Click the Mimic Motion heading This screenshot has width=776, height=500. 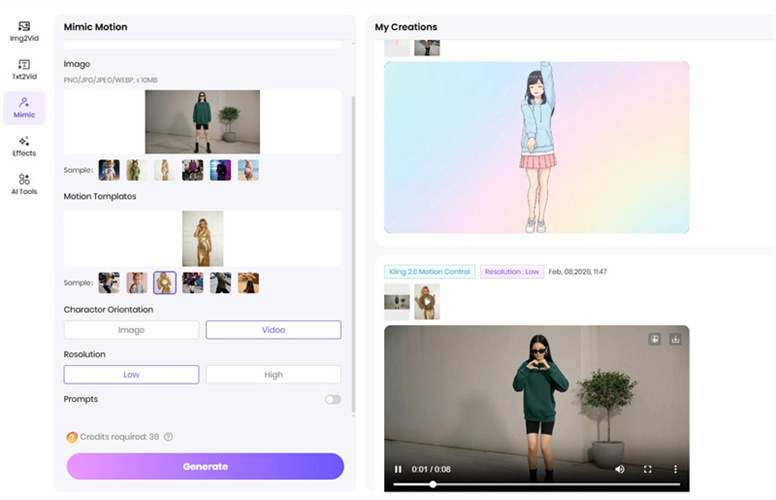pos(96,27)
